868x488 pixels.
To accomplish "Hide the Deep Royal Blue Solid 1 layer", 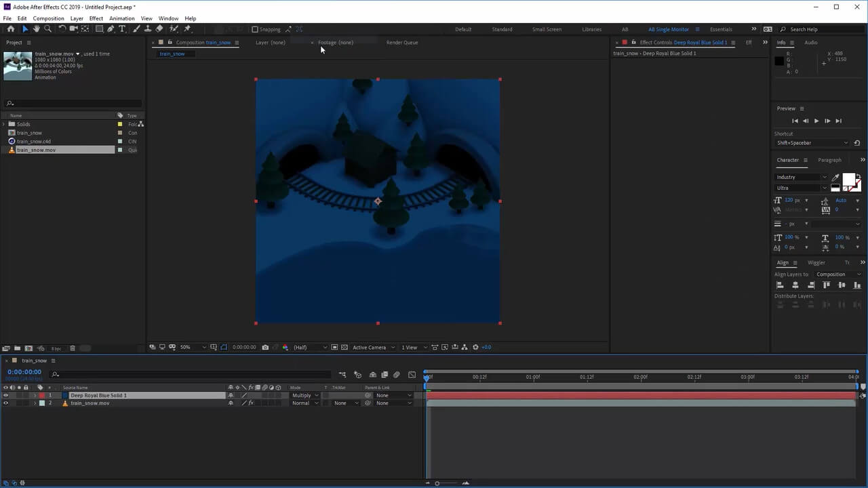I will coord(5,395).
